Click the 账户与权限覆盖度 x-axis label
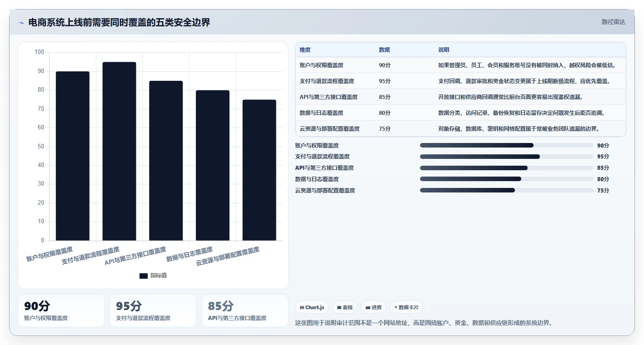The image size is (644, 345). pyautogui.click(x=50, y=254)
